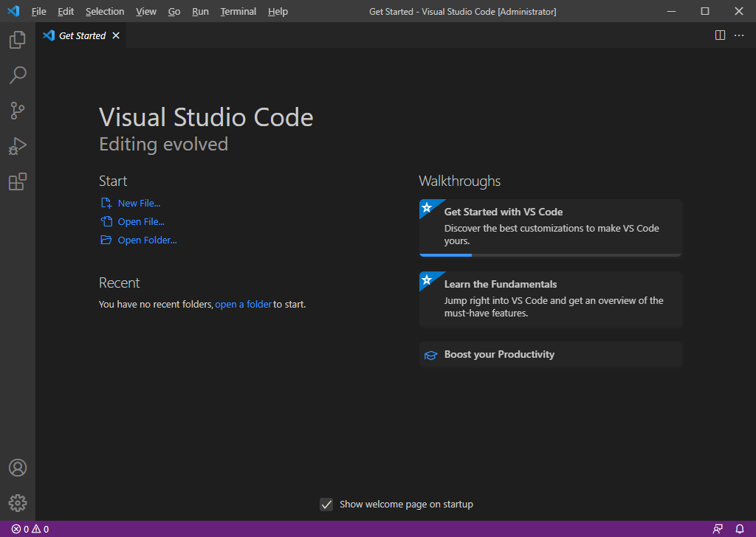756x537 pixels.
Task: Click the Get Started walkthrough progress bar
Action: tap(550, 254)
